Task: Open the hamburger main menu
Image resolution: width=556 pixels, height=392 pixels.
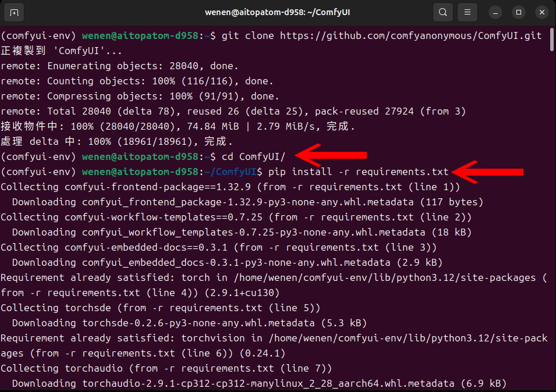Action: [467, 12]
